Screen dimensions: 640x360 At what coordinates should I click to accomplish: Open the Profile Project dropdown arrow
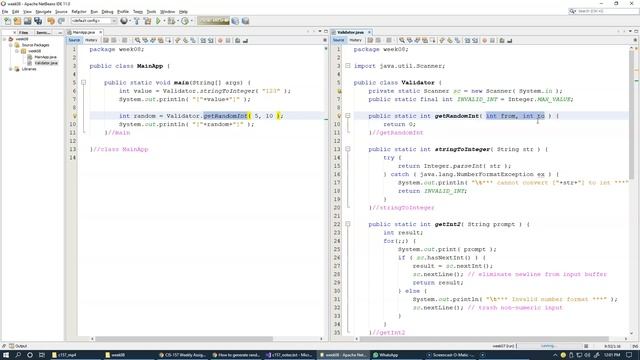pos(191,21)
